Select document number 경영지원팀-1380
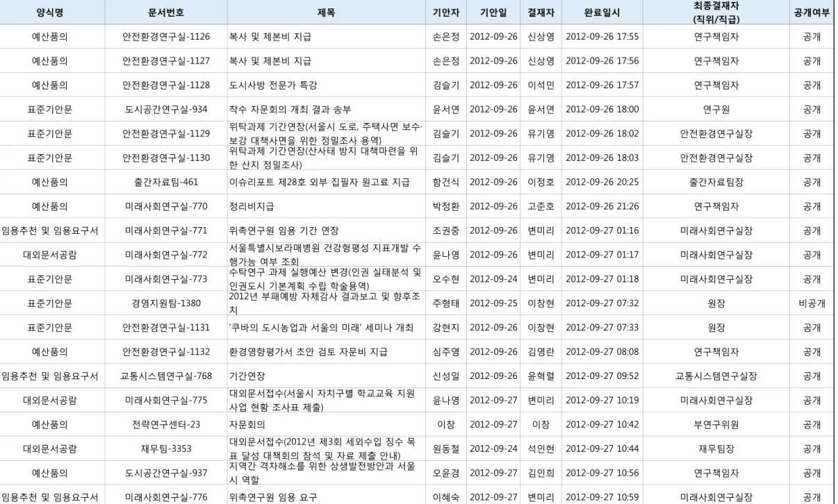Image resolution: width=838 pixels, height=504 pixels. (x=166, y=304)
